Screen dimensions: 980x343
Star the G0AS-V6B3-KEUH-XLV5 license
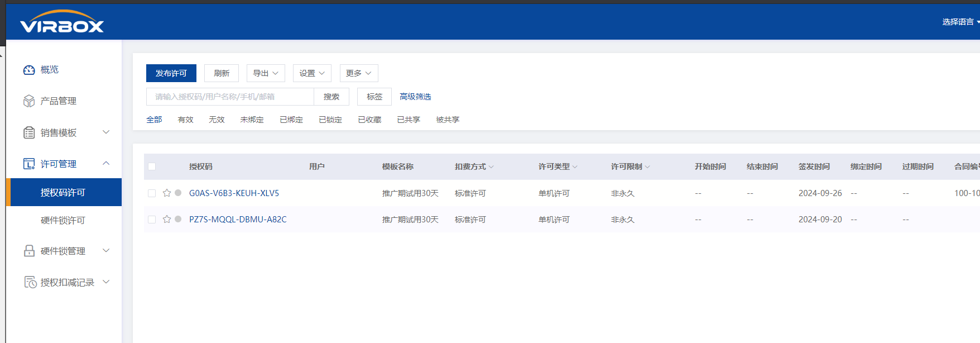167,193
